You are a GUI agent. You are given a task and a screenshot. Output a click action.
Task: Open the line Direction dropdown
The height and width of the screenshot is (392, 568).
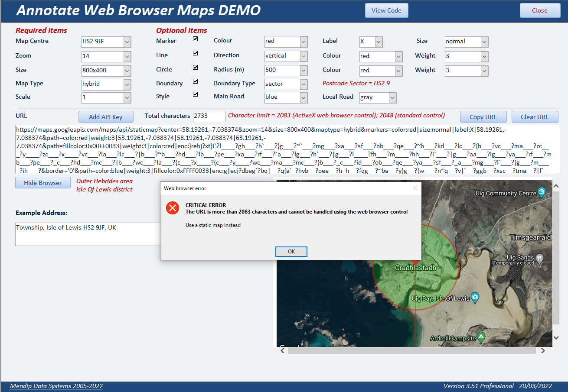pyautogui.click(x=304, y=56)
